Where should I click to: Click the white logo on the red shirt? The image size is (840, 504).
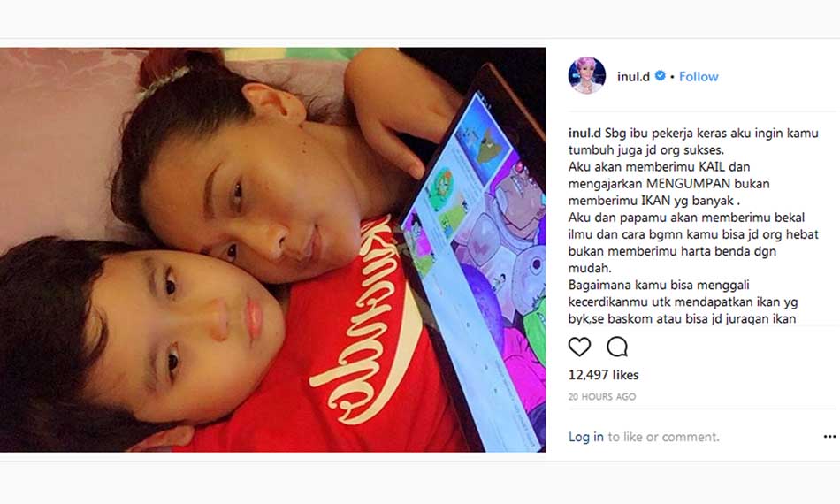pyautogui.click(x=370, y=321)
